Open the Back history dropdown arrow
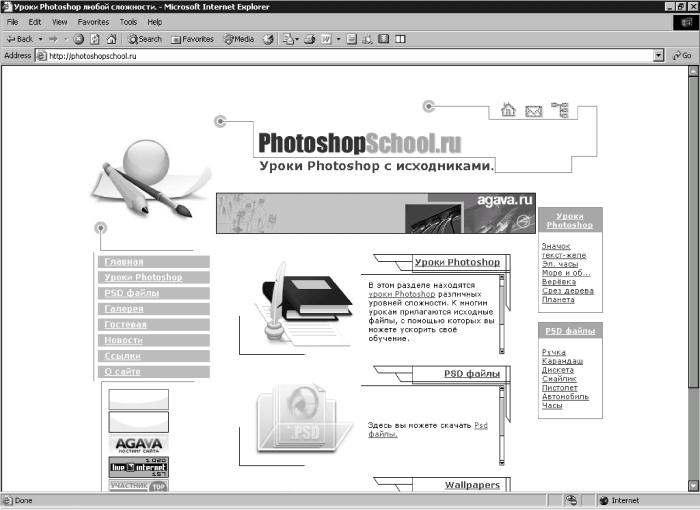The width and height of the screenshot is (700, 510). click(x=40, y=39)
